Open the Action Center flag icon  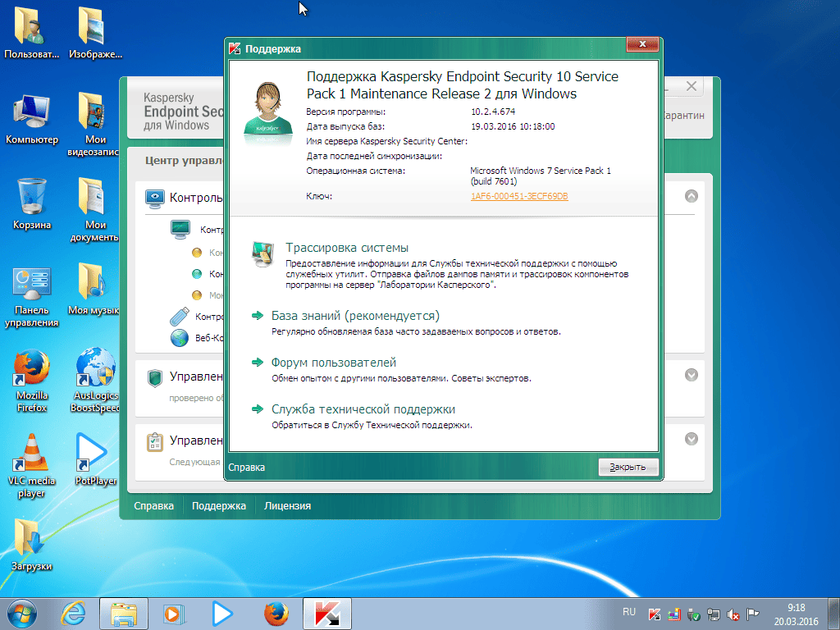pos(753,614)
